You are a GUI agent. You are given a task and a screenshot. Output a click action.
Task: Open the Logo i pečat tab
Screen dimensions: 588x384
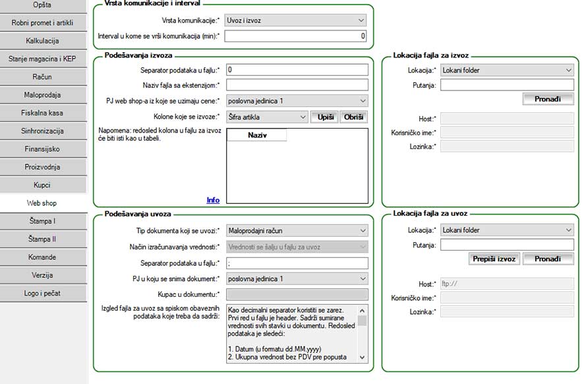coord(43,293)
